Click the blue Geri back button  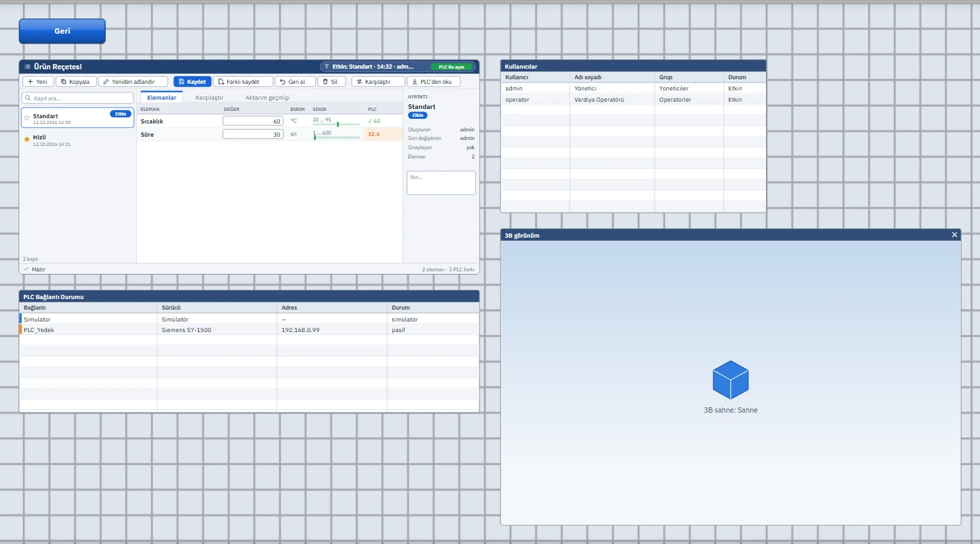[x=62, y=31]
